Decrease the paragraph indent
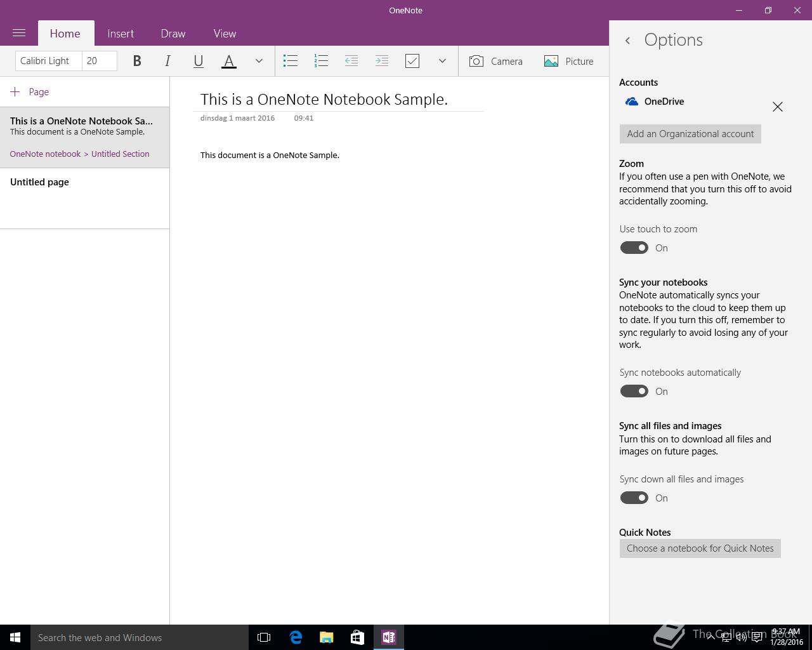Screen dimensions: 812x650 (x=351, y=61)
